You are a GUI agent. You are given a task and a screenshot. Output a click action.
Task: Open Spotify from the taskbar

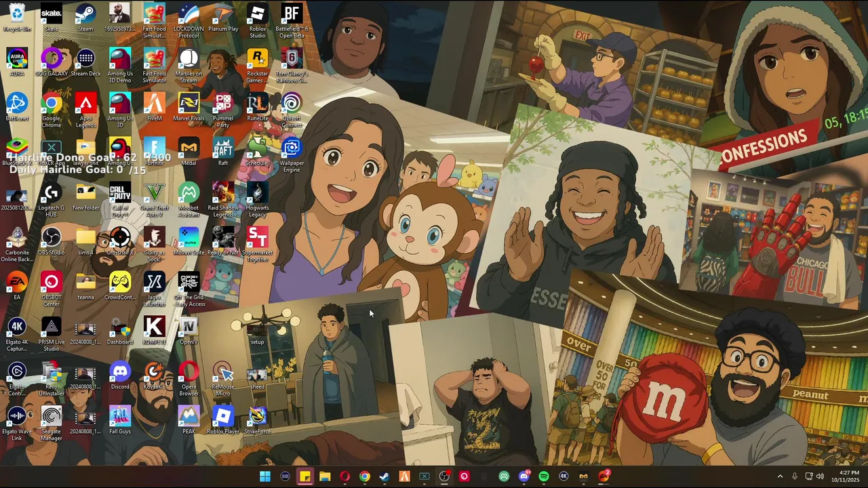click(x=543, y=476)
